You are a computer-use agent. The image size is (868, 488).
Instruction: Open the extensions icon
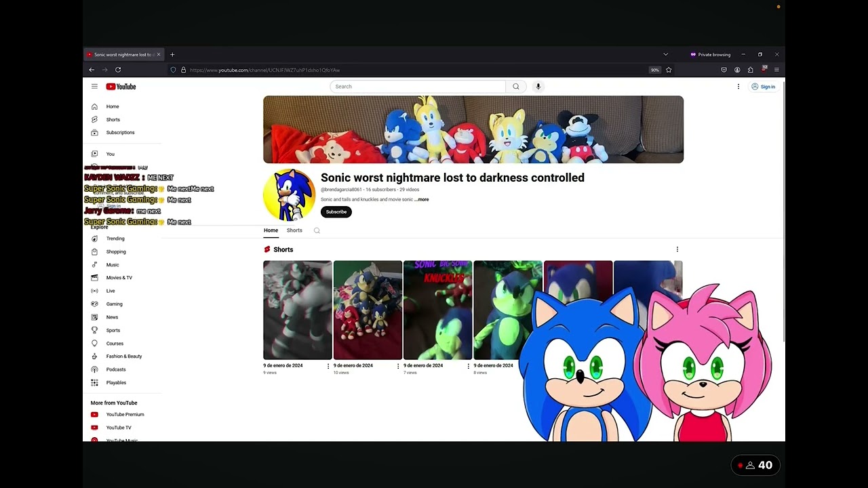[x=751, y=70]
